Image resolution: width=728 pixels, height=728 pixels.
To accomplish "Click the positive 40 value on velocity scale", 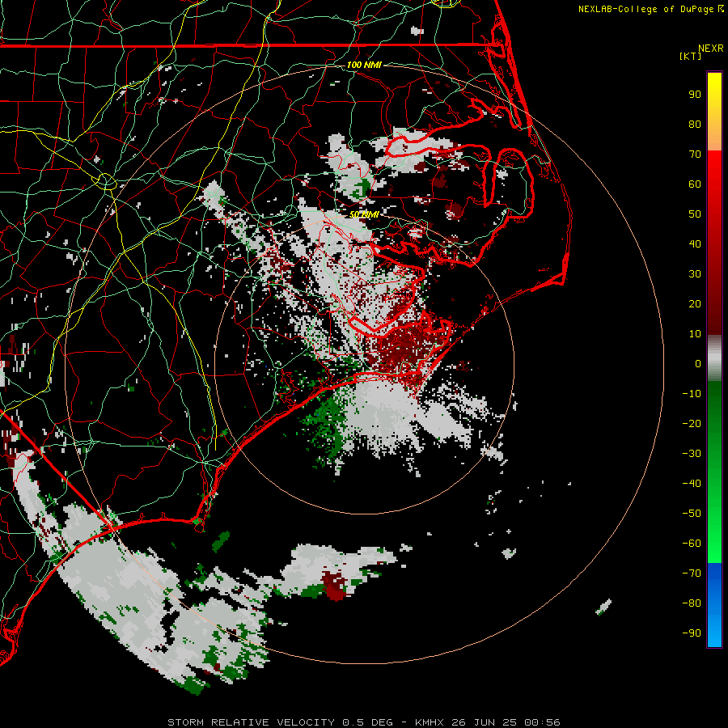I will click(x=695, y=244).
